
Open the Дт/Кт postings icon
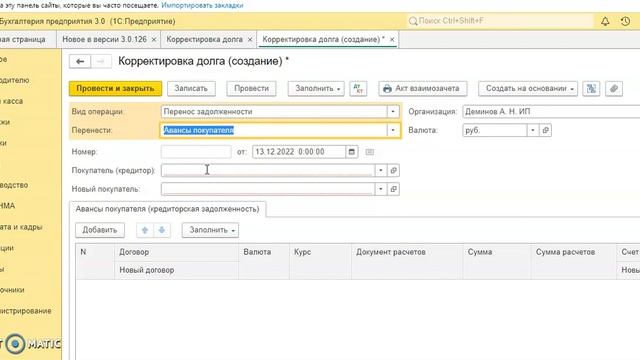click(358, 89)
